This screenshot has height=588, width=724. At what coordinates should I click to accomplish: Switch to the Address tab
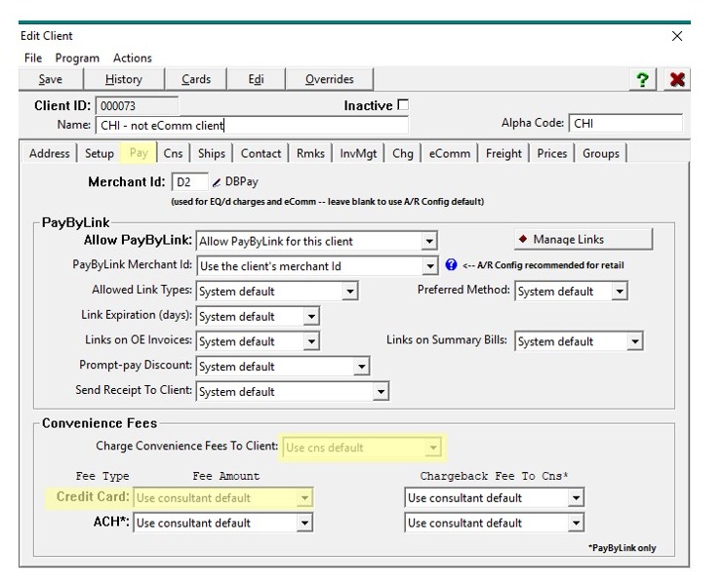click(x=50, y=153)
